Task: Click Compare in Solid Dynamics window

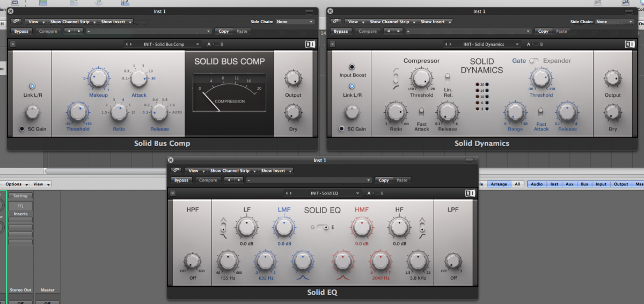Action: [368, 31]
